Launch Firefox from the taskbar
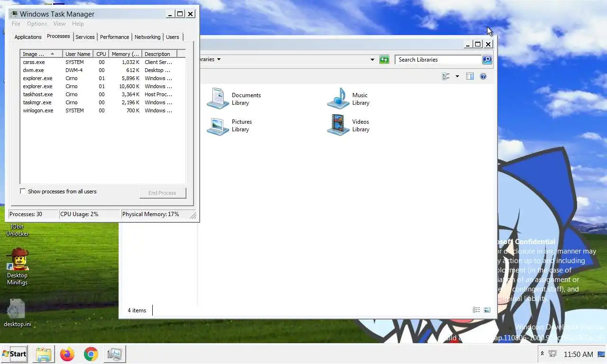 point(67,354)
